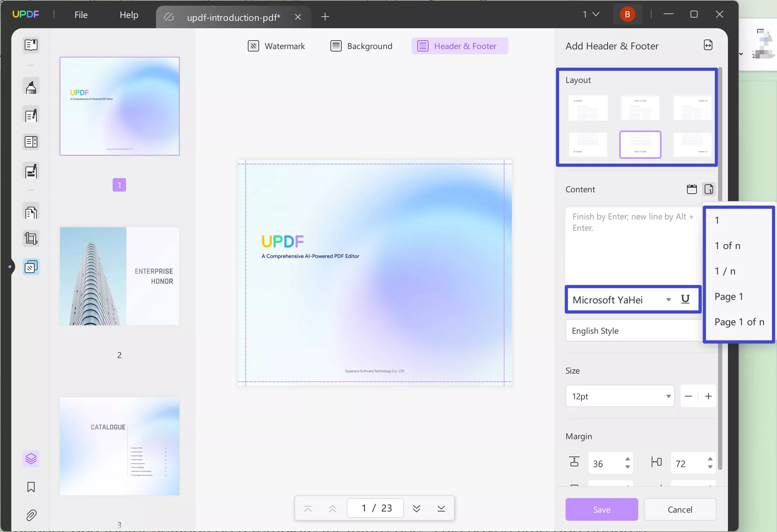Open the English Style dropdown
This screenshot has width=777, height=532.
click(632, 330)
